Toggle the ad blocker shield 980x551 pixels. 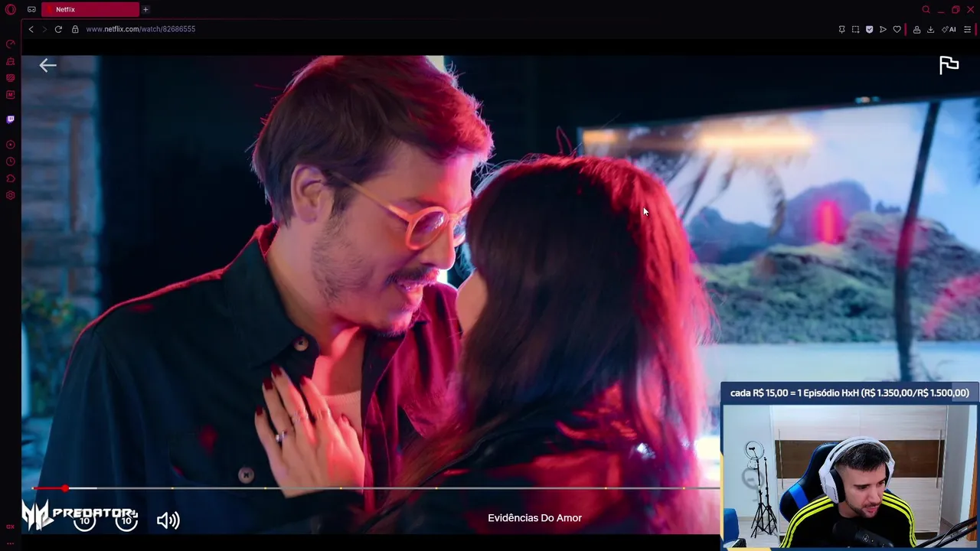pos(869,29)
